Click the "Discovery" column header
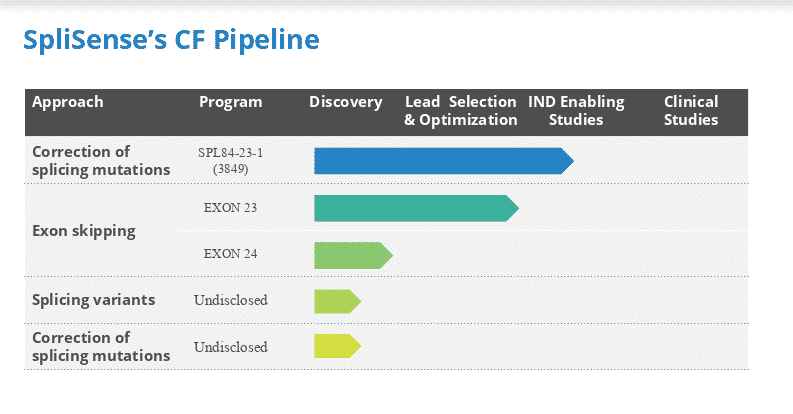The height and width of the screenshot is (414, 793). [x=346, y=102]
